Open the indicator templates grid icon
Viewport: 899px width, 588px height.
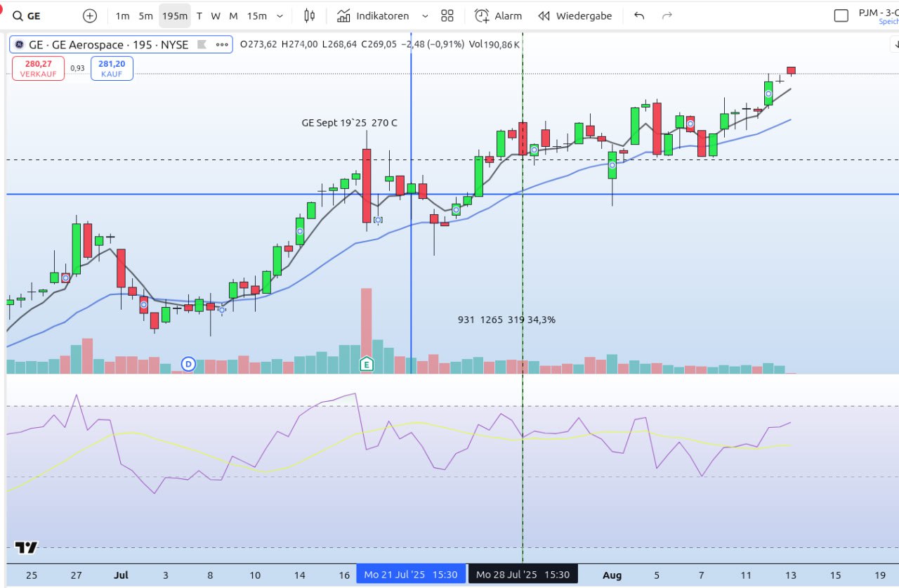[447, 15]
